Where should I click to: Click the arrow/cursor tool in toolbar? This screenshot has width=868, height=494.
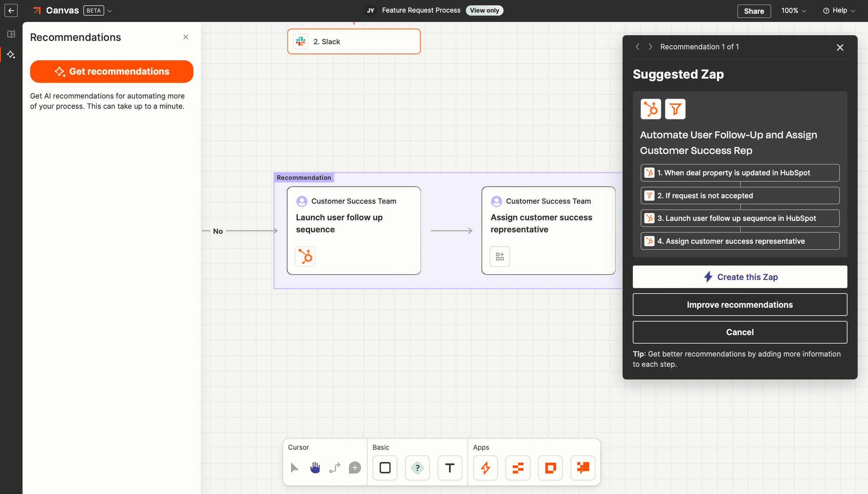[x=295, y=468]
